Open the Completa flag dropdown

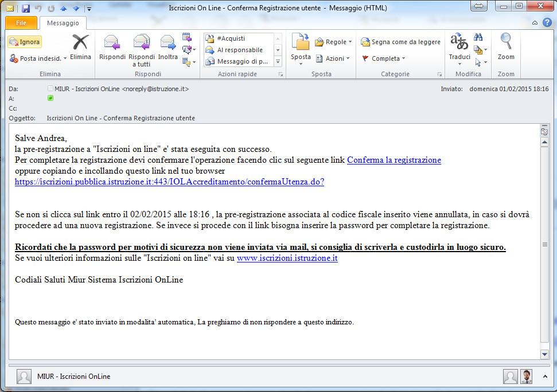(383, 58)
